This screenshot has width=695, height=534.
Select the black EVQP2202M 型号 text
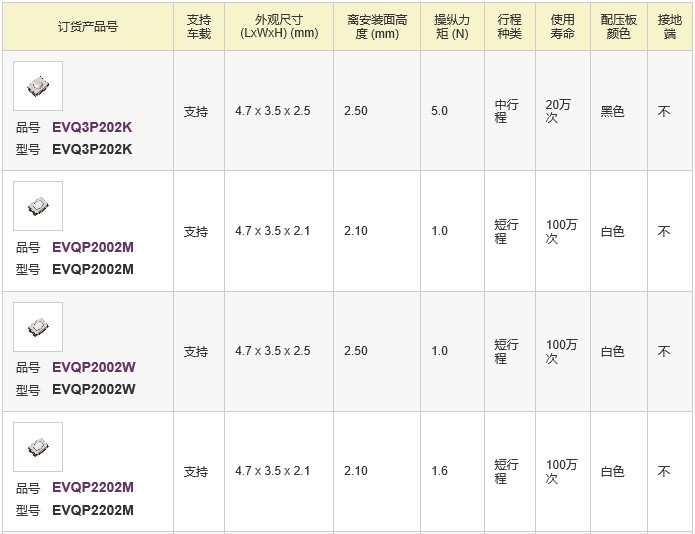(93, 510)
